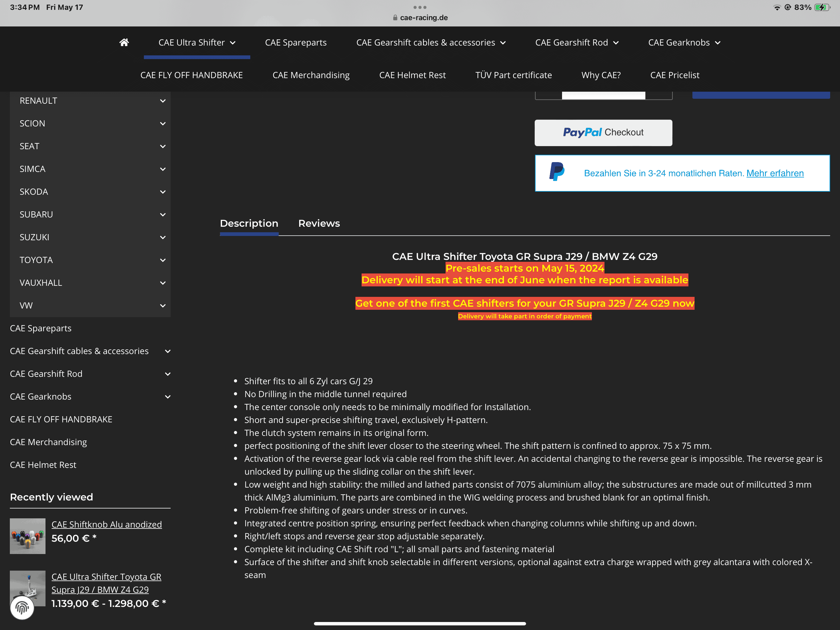840x630 pixels.
Task: Open the CAE Pricelist page
Action: coord(675,75)
